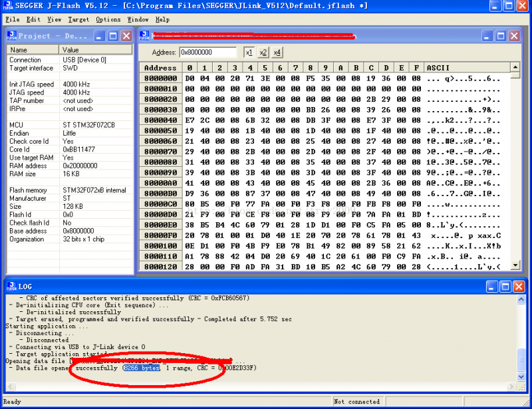The height and width of the screenshot is (409, 532).
Task: Open the Options menu
Action: pyautogui.click(x=108, y=20)
